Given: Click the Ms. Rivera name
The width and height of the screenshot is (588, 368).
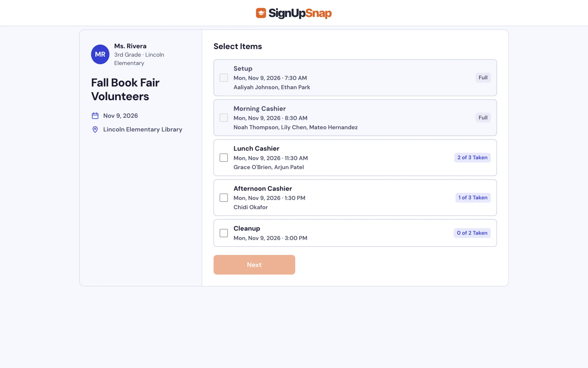Looking at the screenshot, I should click(130, 46).
